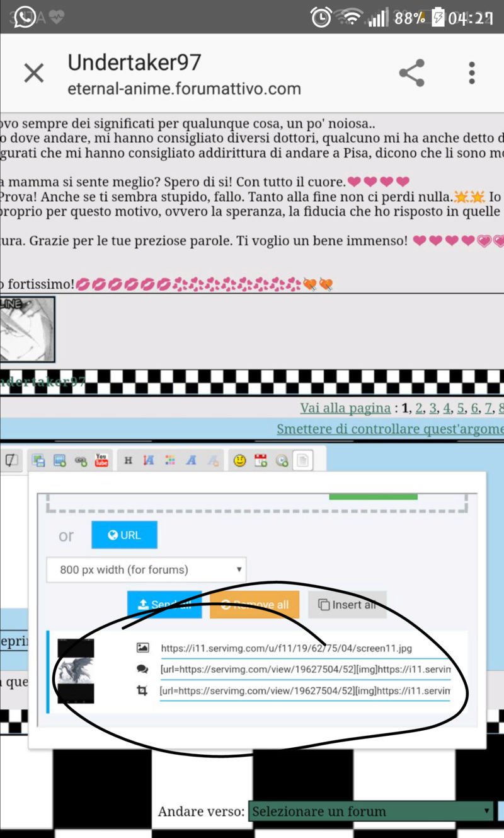Select the direct image URL field

click(306, 649)
